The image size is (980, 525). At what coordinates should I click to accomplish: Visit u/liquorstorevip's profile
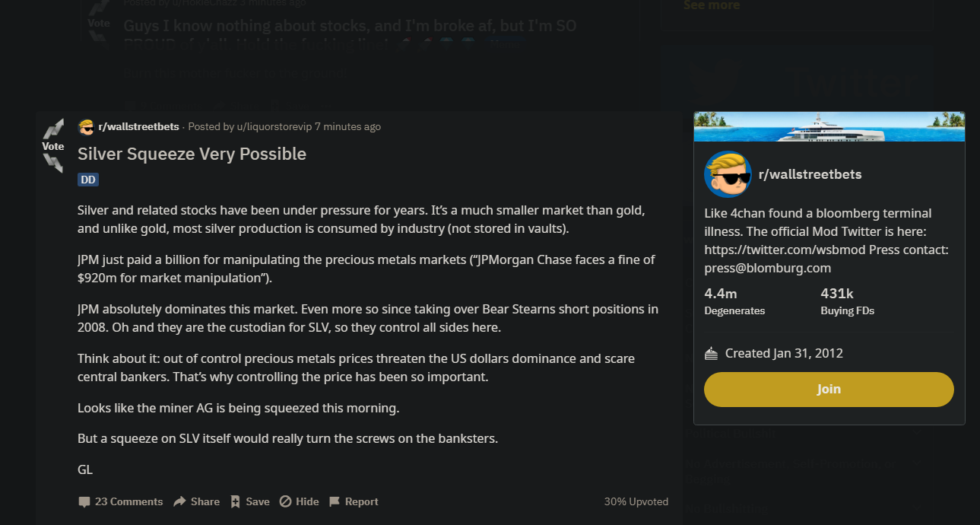point(274,127)
